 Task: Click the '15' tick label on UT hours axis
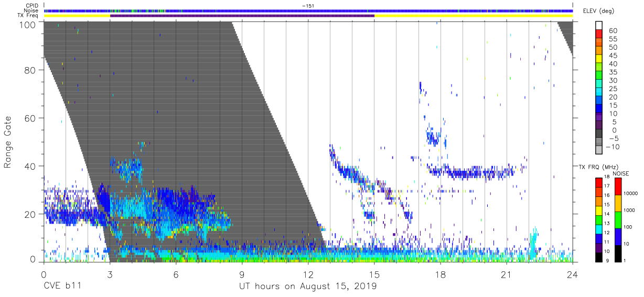(374, 274)
